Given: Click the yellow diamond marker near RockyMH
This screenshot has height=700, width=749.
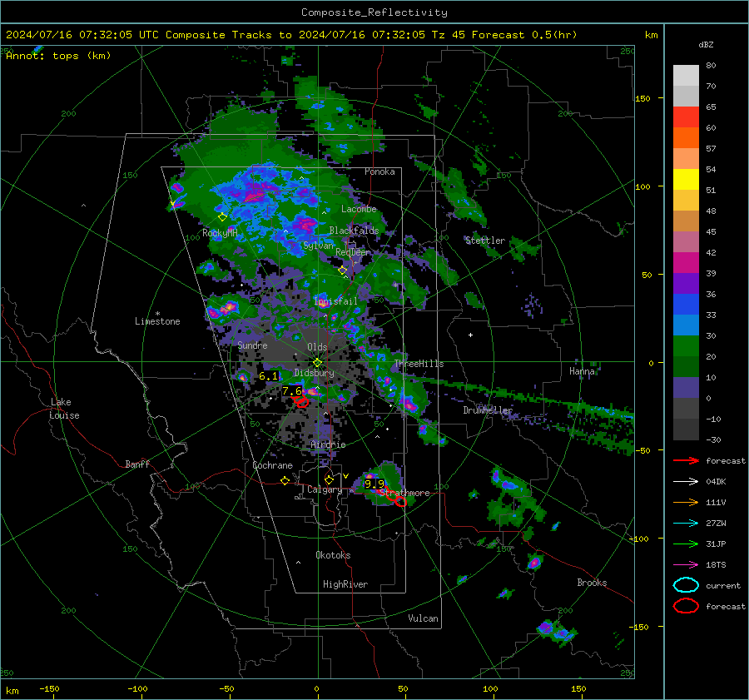Looking at the screenshot, I should (x=222, y=217).
